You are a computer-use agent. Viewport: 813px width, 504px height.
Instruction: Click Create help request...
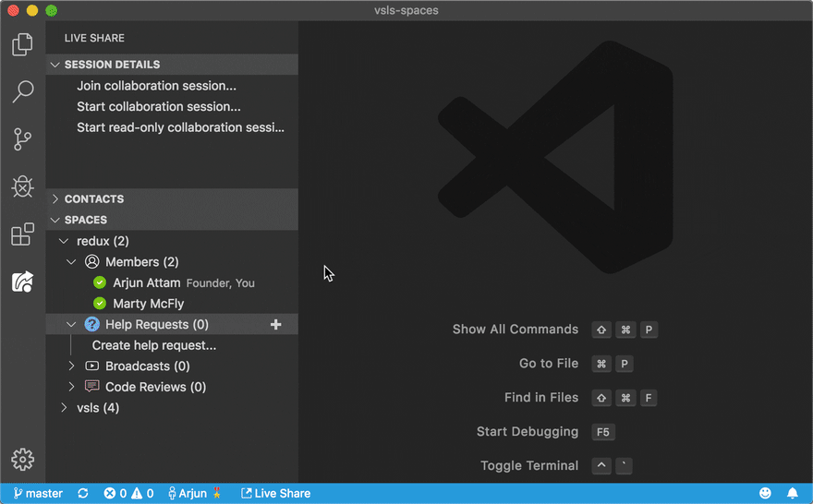[x=154, y=345]
